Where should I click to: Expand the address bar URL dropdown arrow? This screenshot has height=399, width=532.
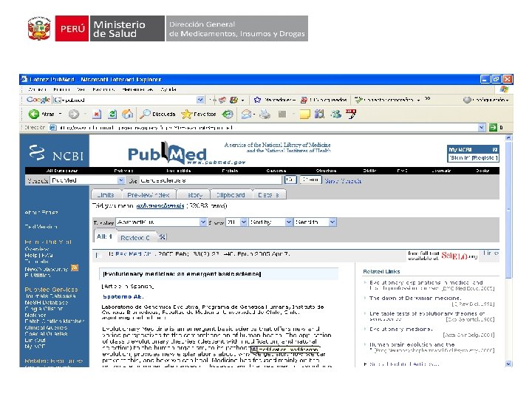coord(482,128)
